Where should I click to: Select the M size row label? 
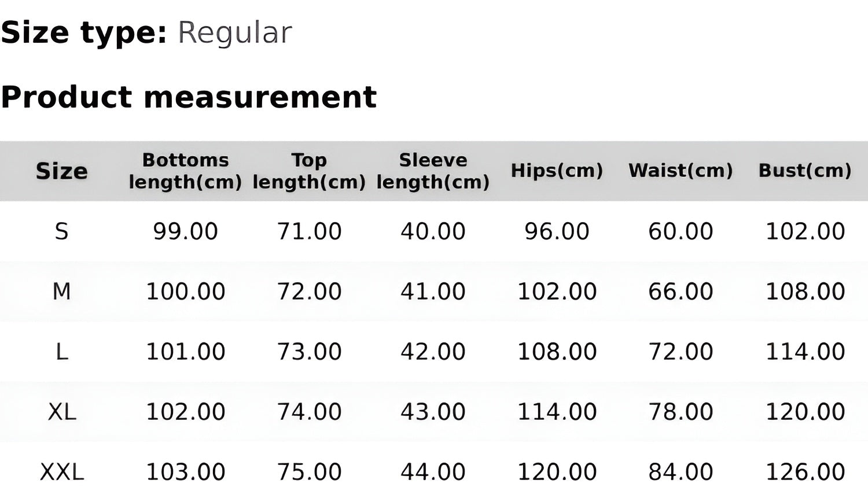61,291
